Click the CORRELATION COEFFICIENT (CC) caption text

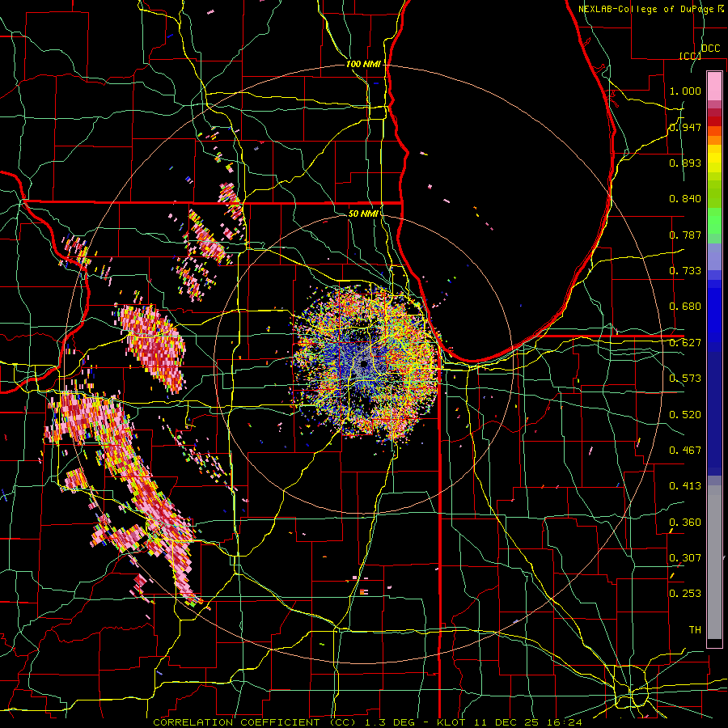(255, 722)
